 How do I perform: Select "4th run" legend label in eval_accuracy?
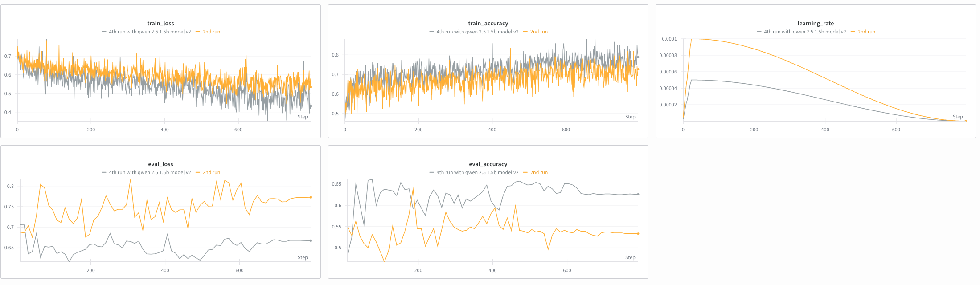pos(477,173)
